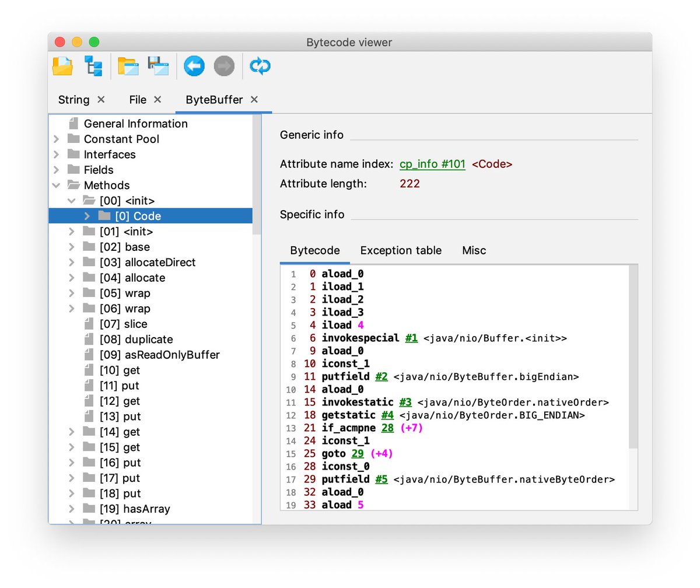Screen dimensions: 700x588
Task: Select the [08] duplicate method icon
Action: point(89,339)
